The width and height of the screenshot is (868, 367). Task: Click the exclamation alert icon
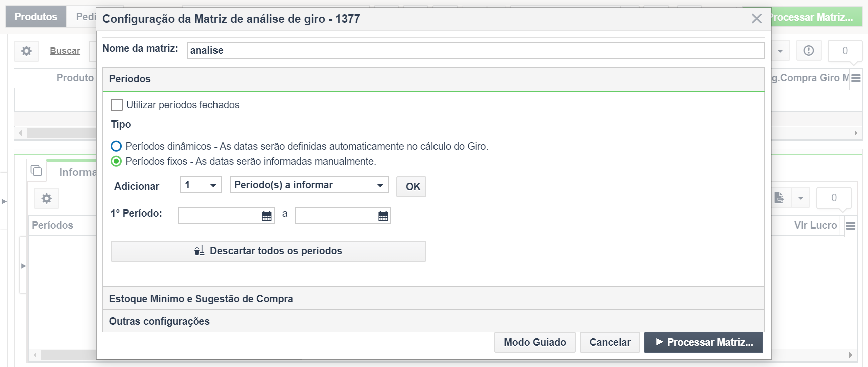(809, 51)
